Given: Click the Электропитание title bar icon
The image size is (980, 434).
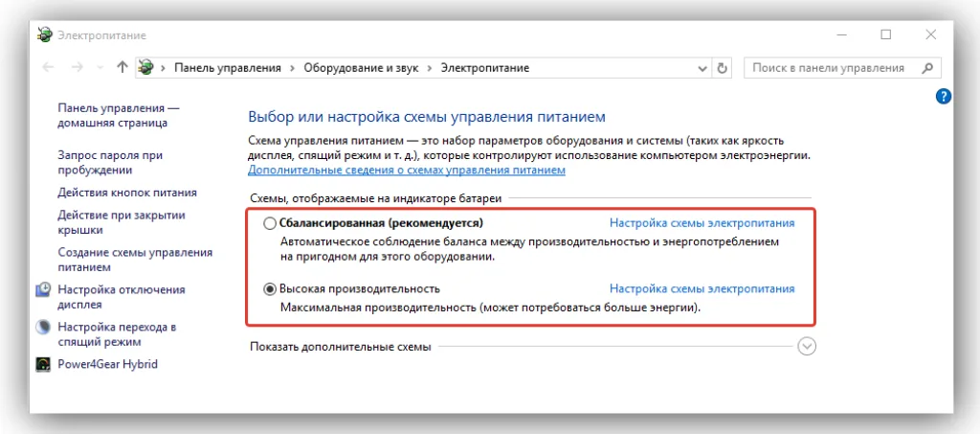Looking at the screenshot, I should pyautogui.click(x=44, y=35).
